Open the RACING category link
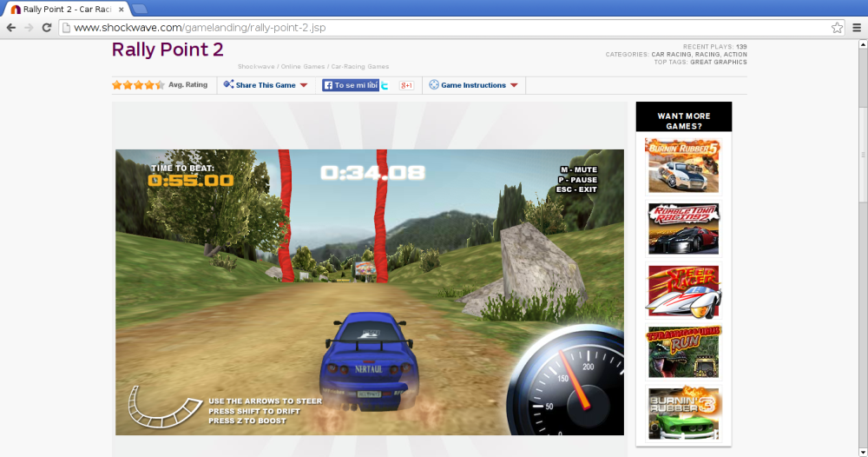The height and width of the screenshot is (457, 868). coord(707,54)
